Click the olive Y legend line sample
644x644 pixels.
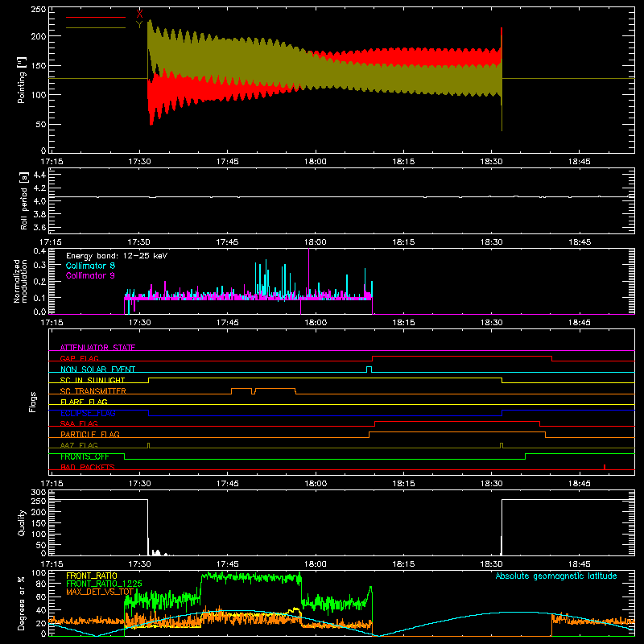(x=96, y=27)
